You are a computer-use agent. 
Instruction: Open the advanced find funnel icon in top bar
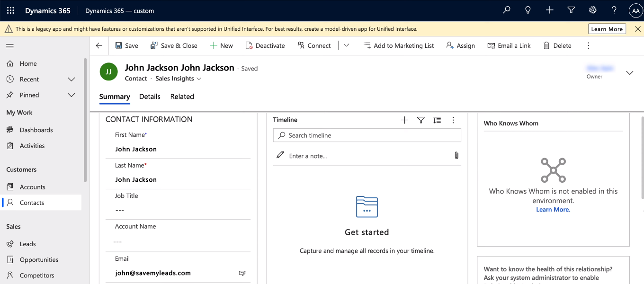click(571, 10)
